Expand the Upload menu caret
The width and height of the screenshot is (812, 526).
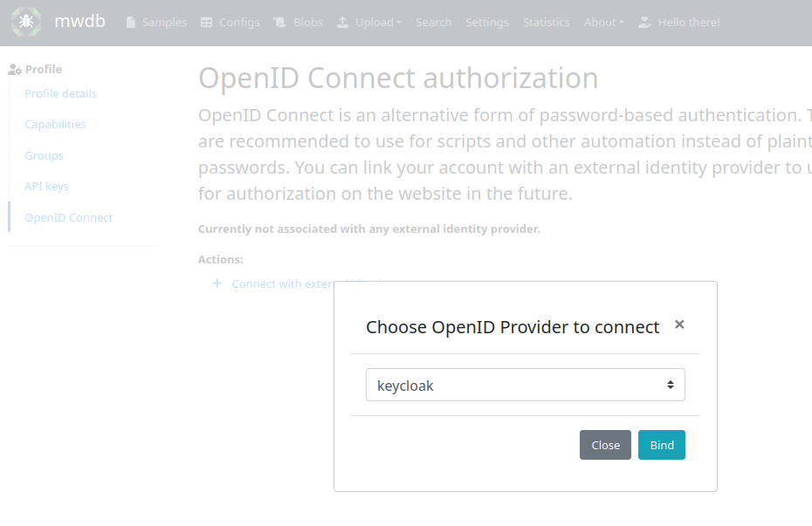(399, 23)
